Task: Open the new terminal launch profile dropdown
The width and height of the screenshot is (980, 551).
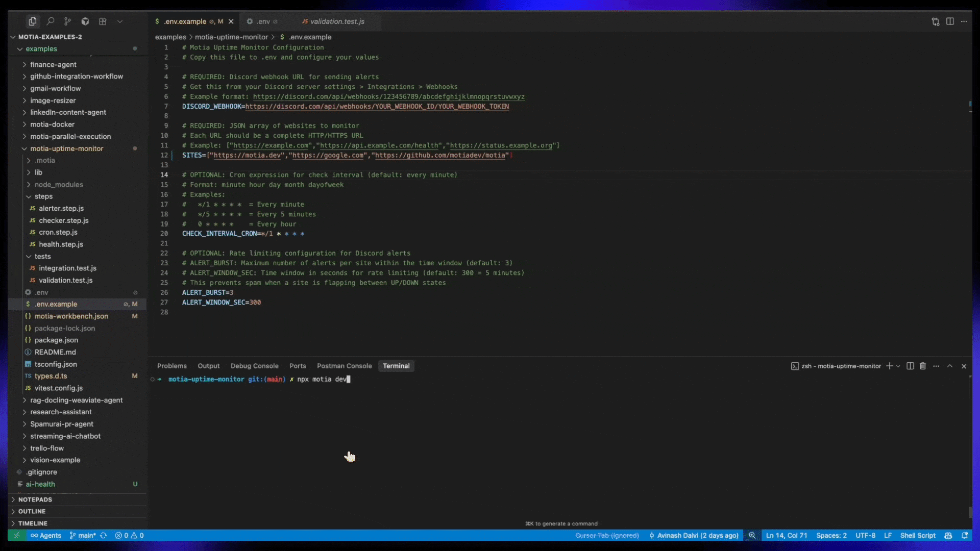Action: 898,366
